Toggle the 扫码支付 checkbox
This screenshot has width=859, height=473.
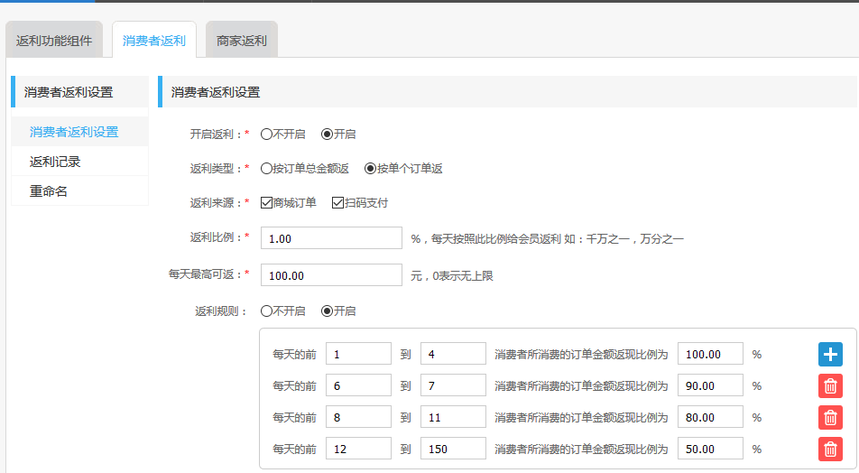338,203
